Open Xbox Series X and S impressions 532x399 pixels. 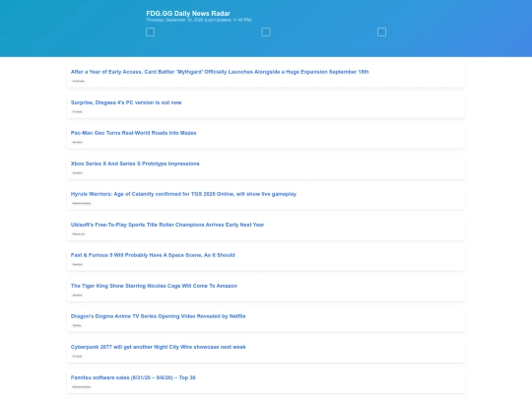[135, 164]
